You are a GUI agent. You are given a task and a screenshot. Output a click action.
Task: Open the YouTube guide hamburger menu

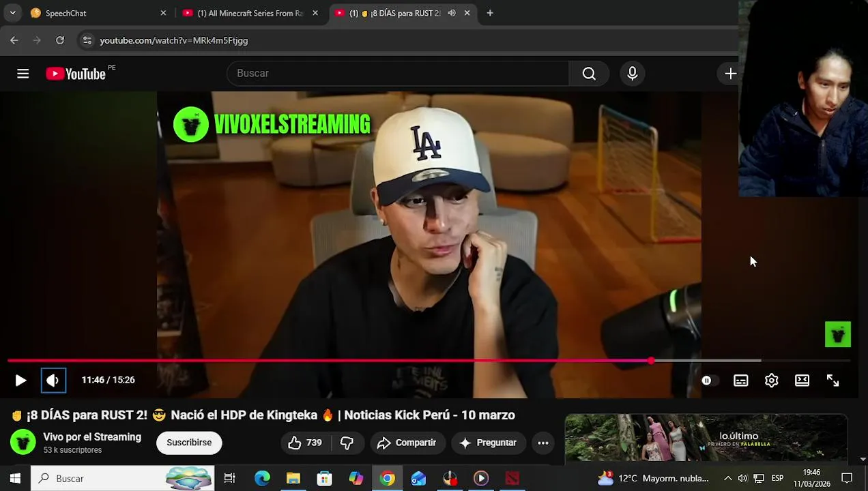23,74
